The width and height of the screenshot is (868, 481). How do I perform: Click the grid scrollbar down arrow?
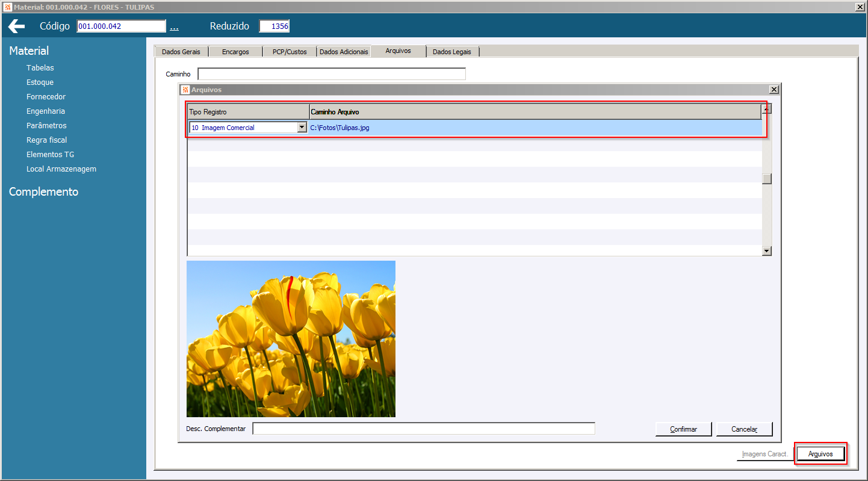click(767, 251)
